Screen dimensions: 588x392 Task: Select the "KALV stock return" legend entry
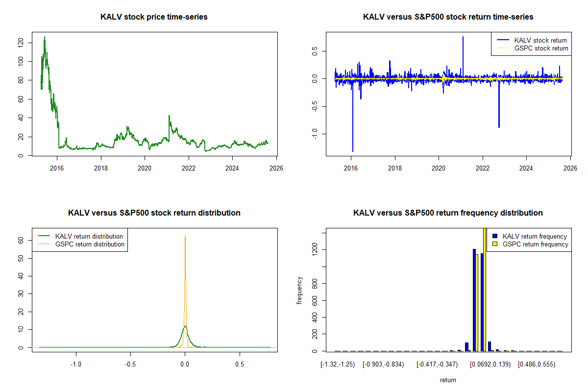coord(540,41)
